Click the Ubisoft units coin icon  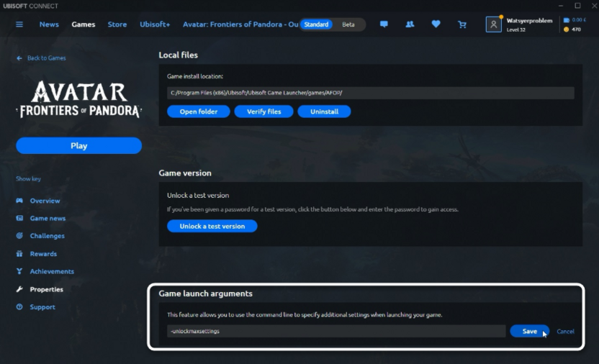coord(567,29)
